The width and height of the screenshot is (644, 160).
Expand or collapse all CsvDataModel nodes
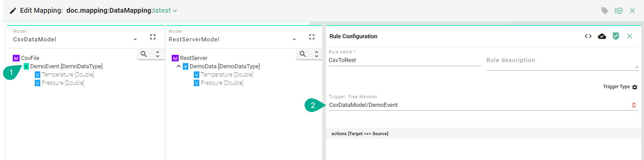click(x=158, y=54)
